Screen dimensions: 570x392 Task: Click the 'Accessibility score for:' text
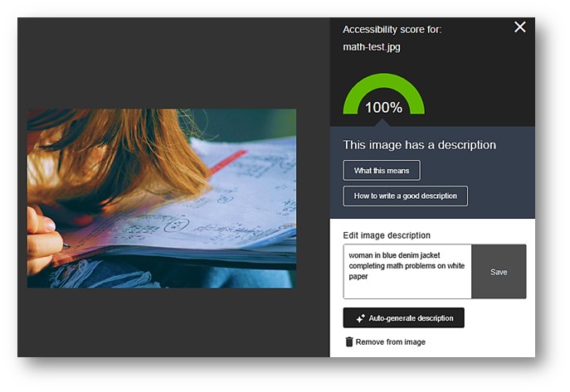(x=392, y=29)
